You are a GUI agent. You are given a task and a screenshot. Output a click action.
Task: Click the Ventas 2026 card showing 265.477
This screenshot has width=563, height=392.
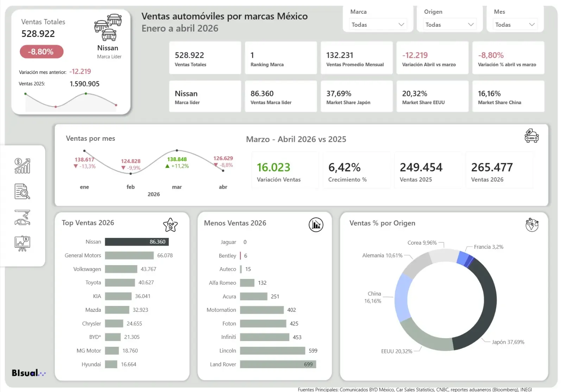click(499, 171)
